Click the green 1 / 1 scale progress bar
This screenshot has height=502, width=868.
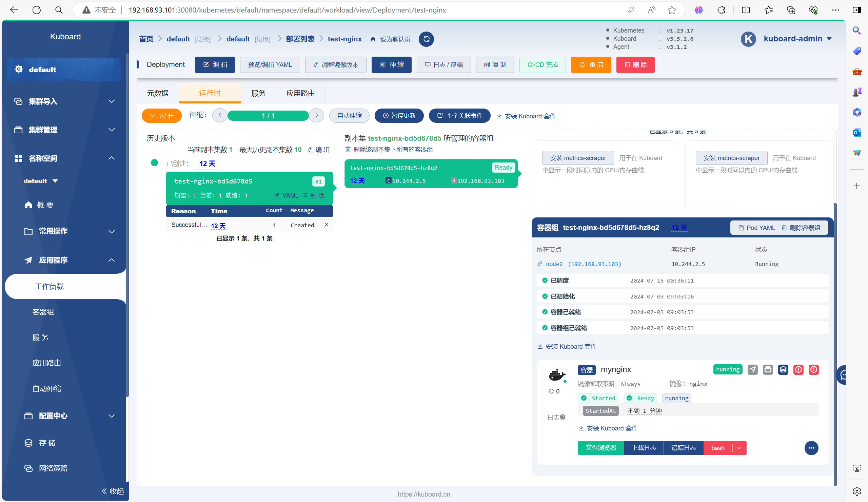tap(268, 116)
